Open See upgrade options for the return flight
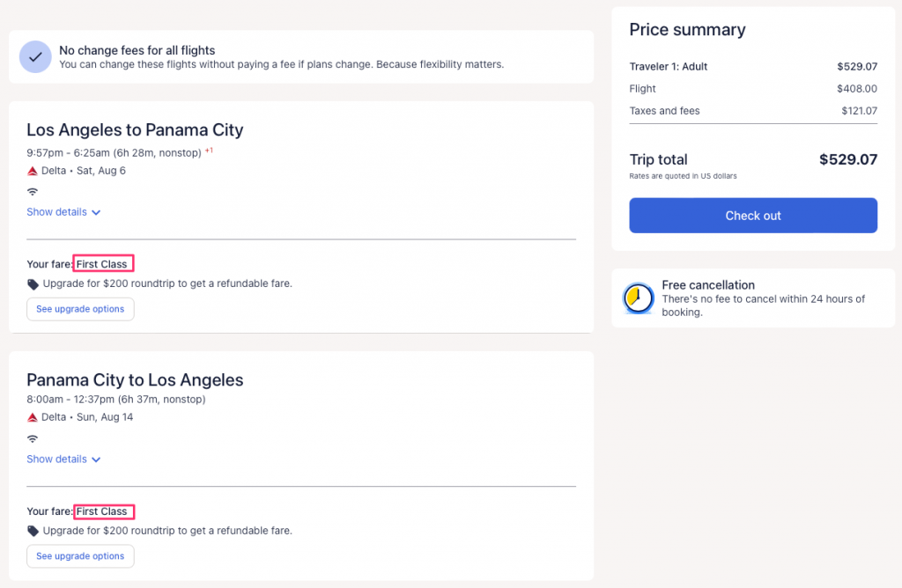This screenshot has height=588, width=902. coord(80,556)
